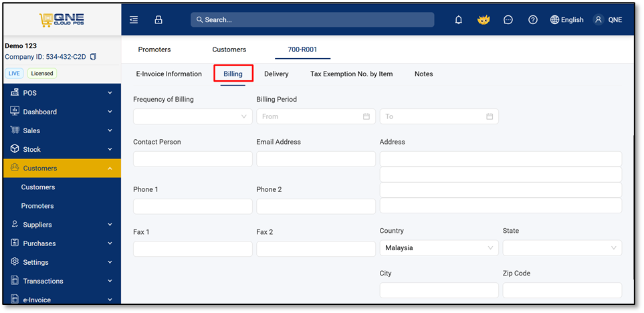This screenshot has width=644, height=313.
Task: Open the Country dropdown showing Malaysia
Action: tap(439, 248)
